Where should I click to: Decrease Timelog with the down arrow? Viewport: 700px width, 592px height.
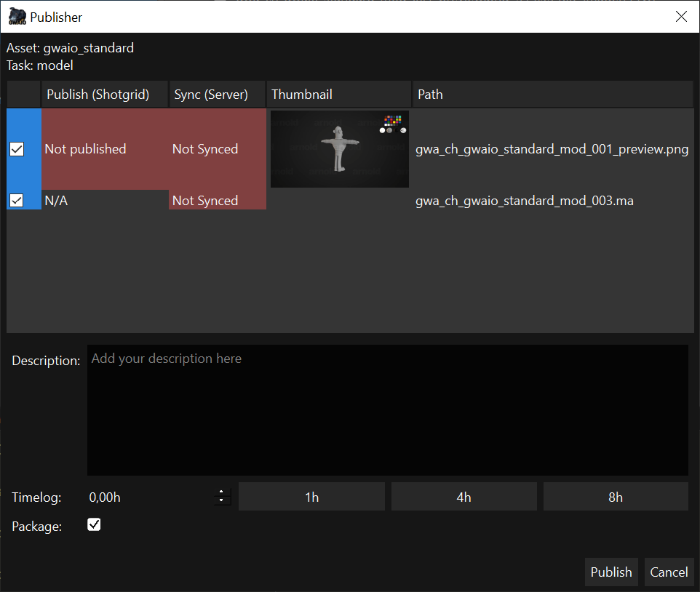click(221, 501)
